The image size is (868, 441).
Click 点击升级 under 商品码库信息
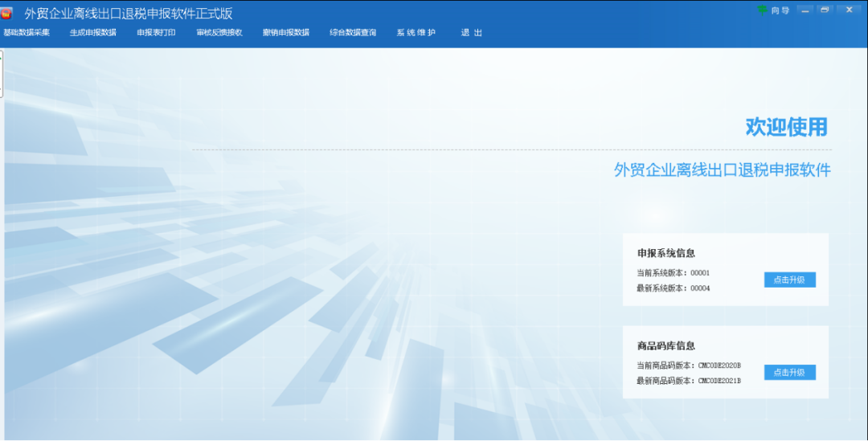point(789,373)
